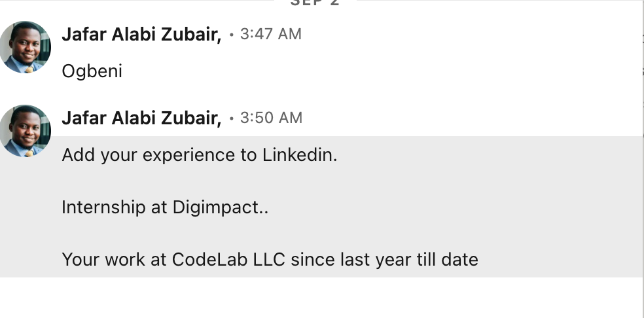Select the "Ogbeni" message text
Screen dimensions: 644x318
[92, 71]
